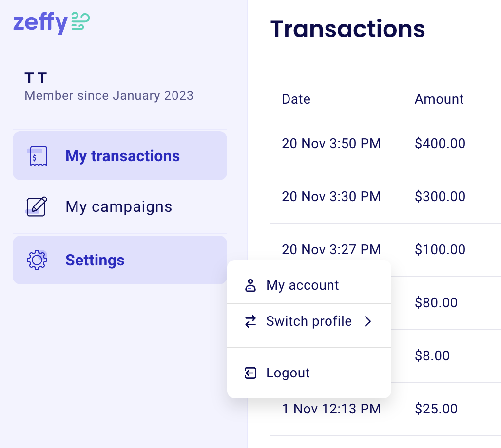Click the Logout exit icon
This screenshot has width=501, height=448.
coord(250,373)
